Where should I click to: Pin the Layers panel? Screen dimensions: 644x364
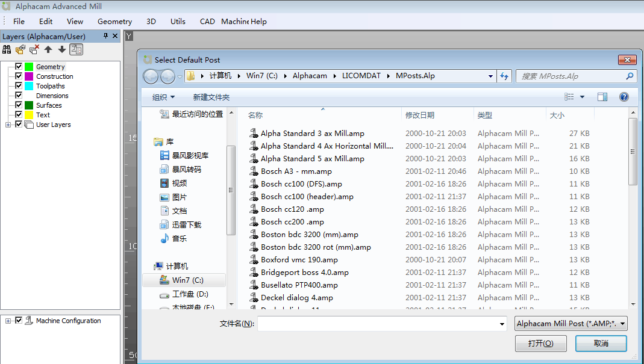pos(105,36)
